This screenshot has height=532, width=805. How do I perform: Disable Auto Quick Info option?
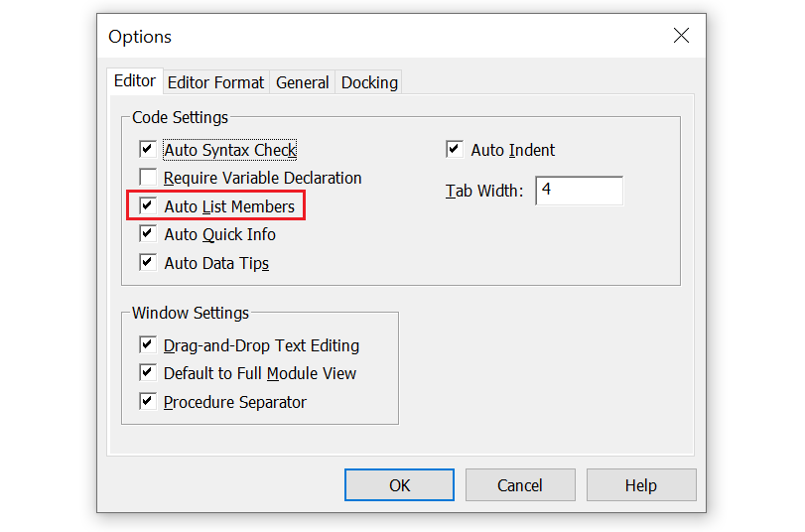(148, 233)
